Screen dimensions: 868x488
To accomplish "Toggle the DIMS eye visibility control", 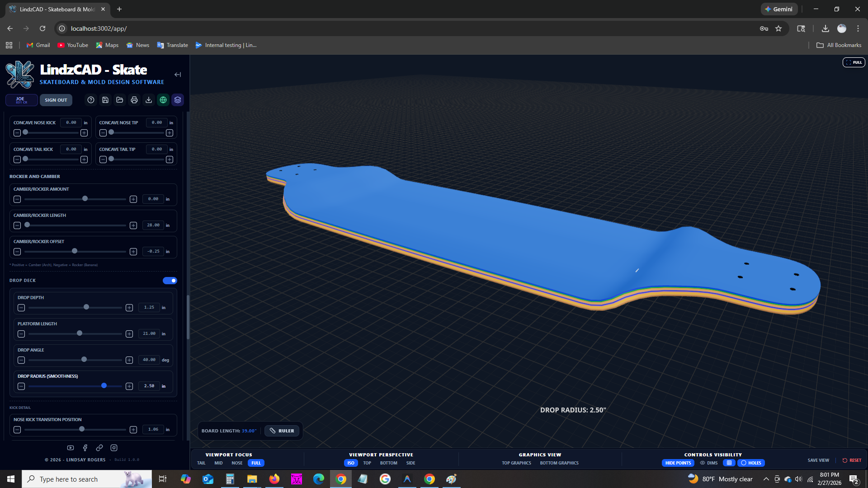I will pos(708,463).
